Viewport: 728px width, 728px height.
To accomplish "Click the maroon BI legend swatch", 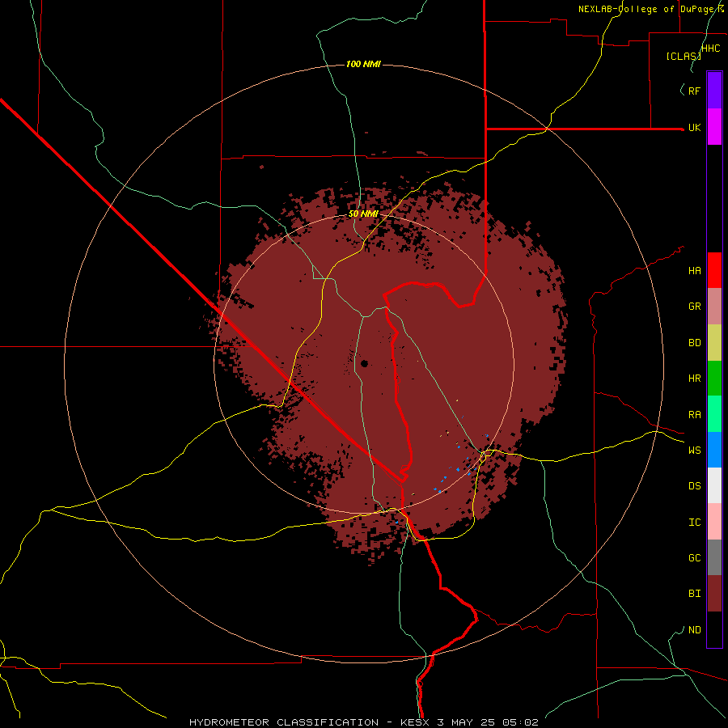I will 714,594.
